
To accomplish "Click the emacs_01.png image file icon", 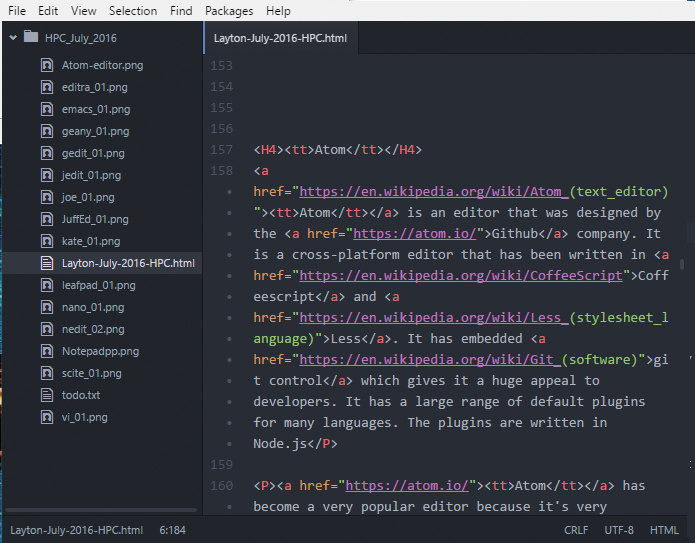I will [47, 109].
